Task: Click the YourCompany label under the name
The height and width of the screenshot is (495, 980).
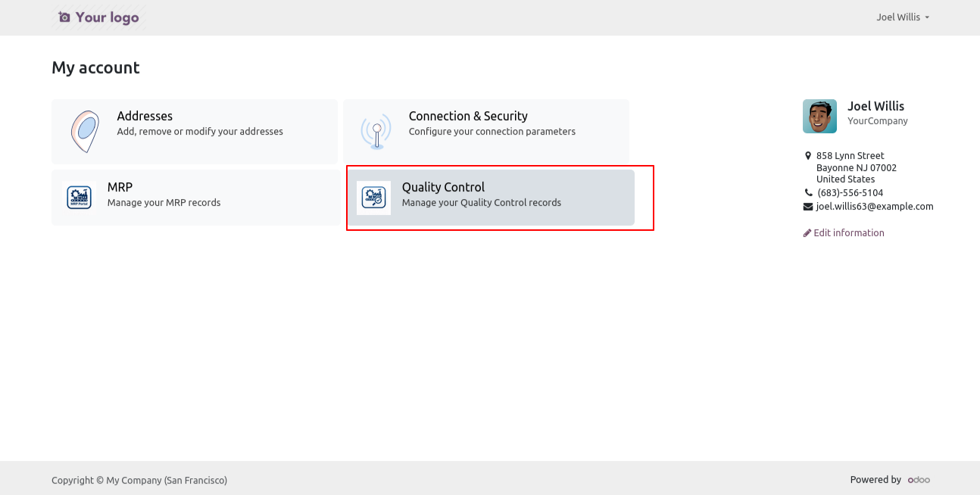Action: [877, 121]
